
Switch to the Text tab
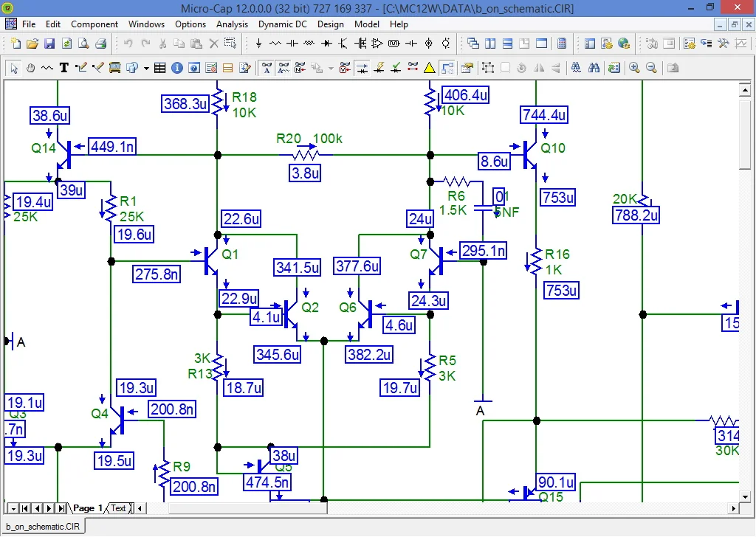click(118, 507)
